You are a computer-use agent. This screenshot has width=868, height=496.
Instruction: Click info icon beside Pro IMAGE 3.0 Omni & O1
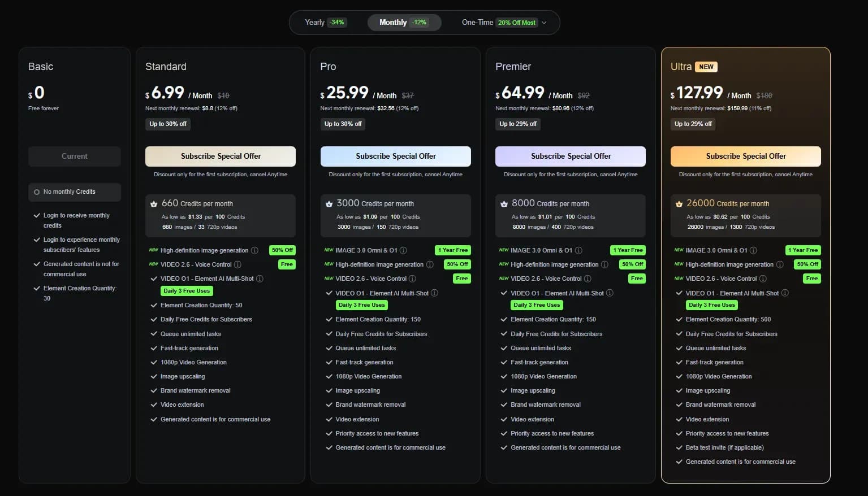point(403,250)
